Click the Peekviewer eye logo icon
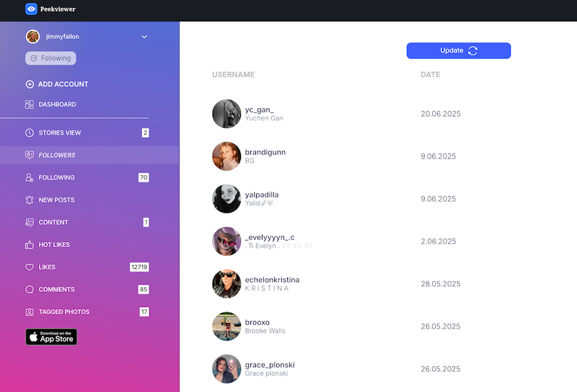This screenshot has height=392, width=577. pos(31,9)
